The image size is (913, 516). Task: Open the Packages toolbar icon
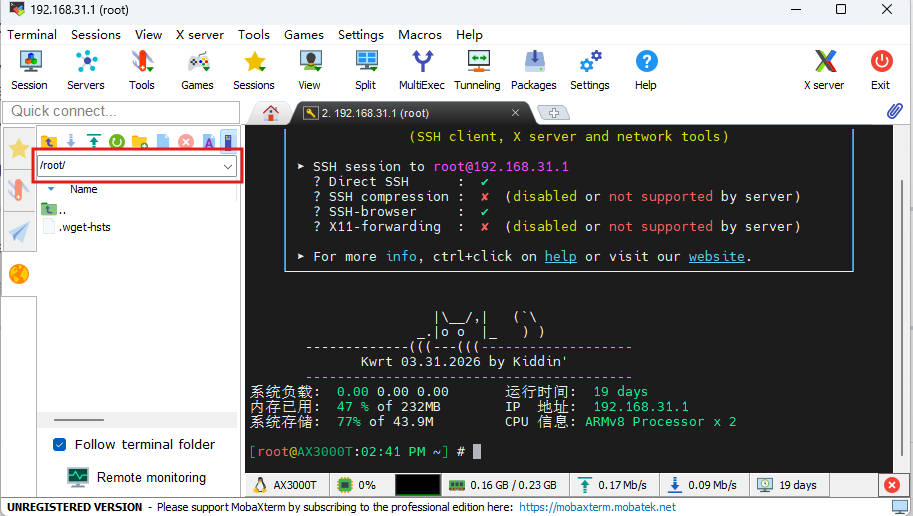point(534,70)
